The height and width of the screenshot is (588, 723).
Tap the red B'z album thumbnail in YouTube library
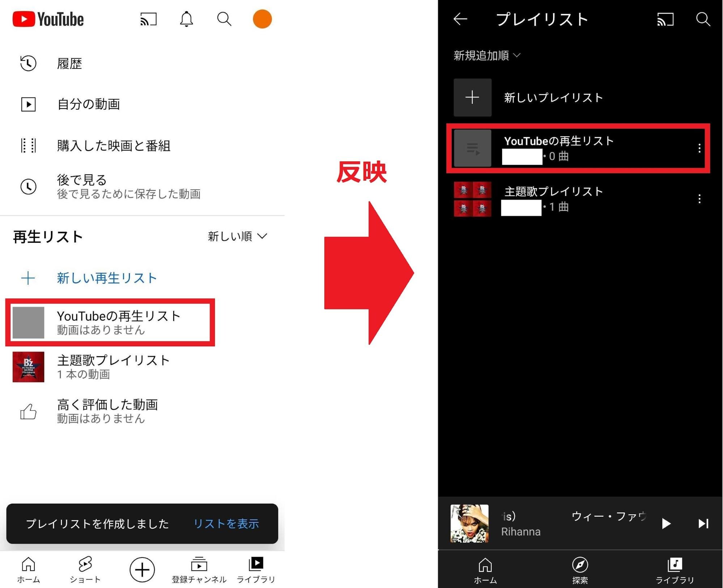point(28,367)
